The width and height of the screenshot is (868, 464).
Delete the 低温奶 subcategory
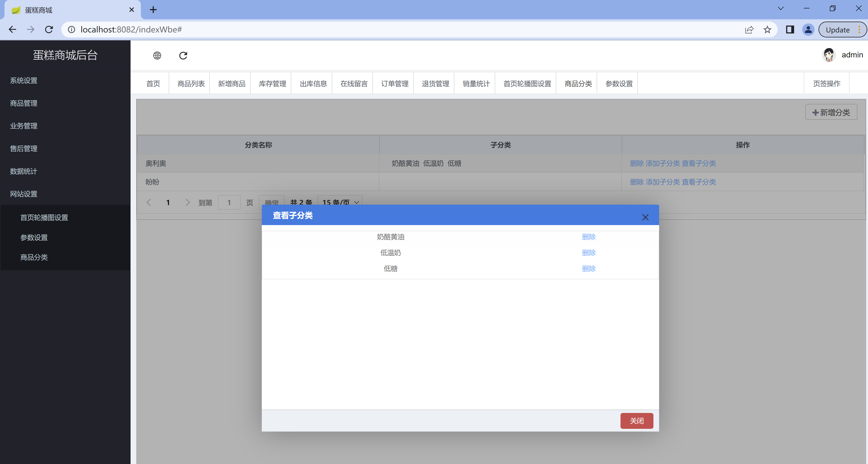[589, 253]
